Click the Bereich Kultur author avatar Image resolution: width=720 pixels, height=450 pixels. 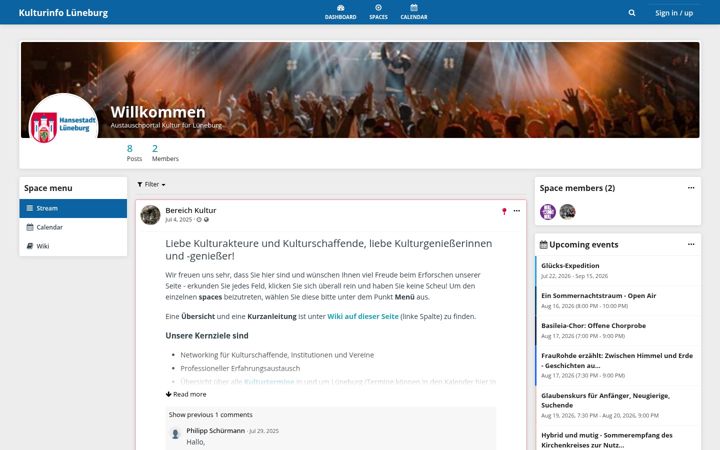click(x=150, y=214)
